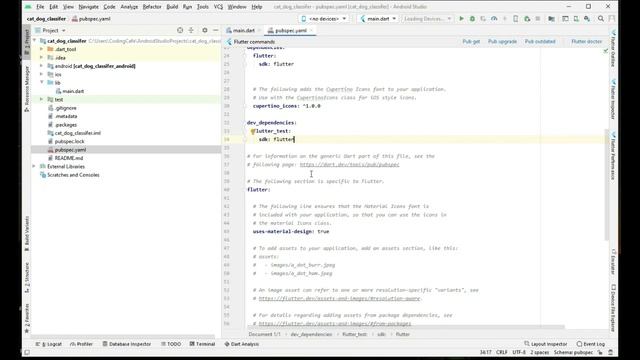Click the CRLF line separator in status bar

pos(502,352)
